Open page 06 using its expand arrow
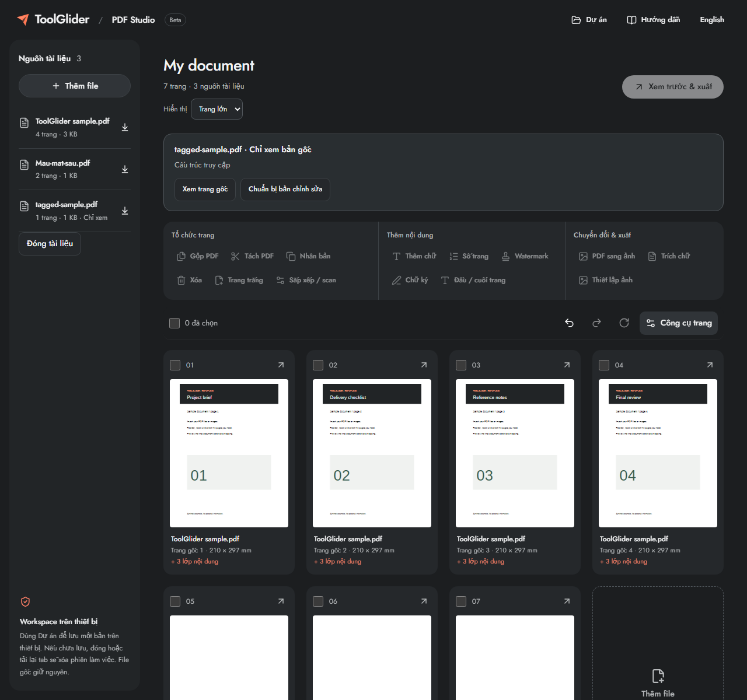Screen dimensions: 747x700 coord(424,601)
